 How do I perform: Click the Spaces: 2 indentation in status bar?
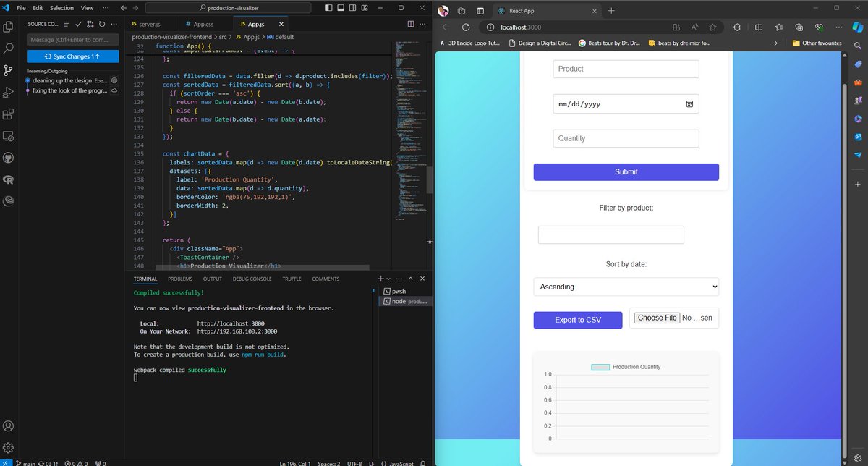pyautogui.click(x=328, y=462)
